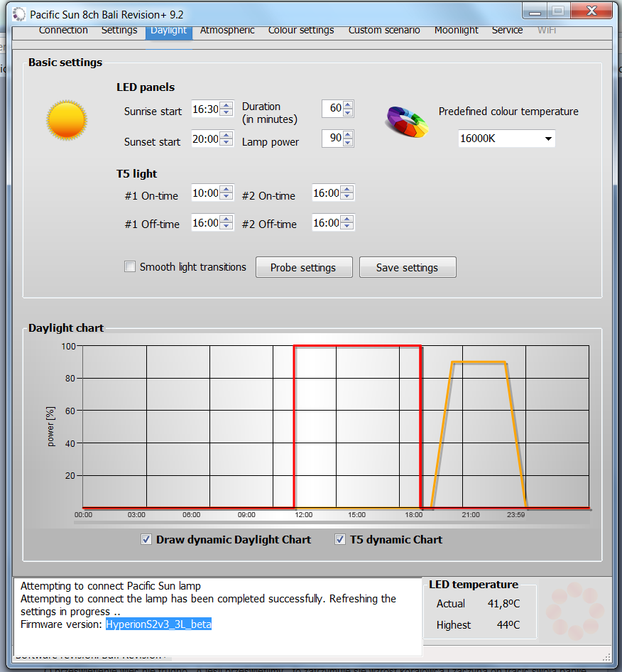
Task: Increase T5 #1 On-time with up arrow
Action: click(x=227, y=190)
